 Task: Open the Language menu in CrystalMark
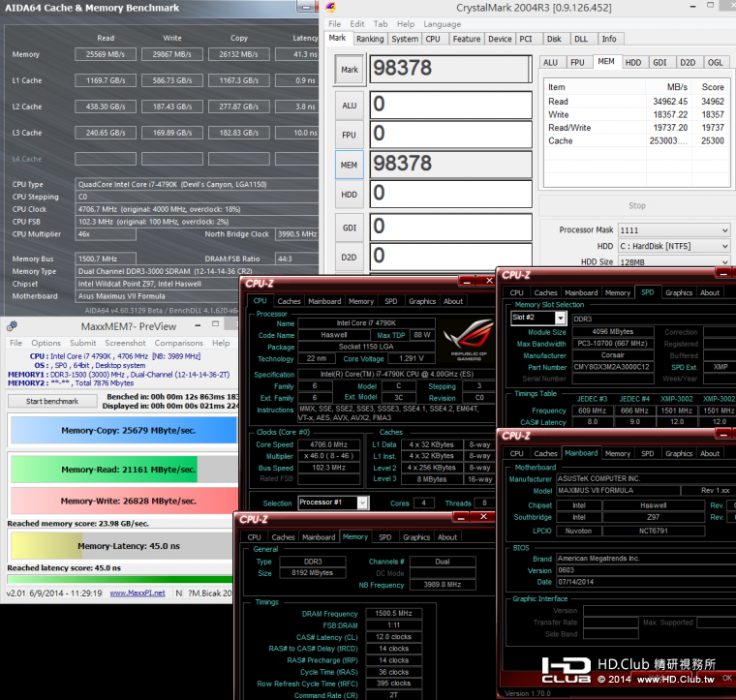pos(443,24)
